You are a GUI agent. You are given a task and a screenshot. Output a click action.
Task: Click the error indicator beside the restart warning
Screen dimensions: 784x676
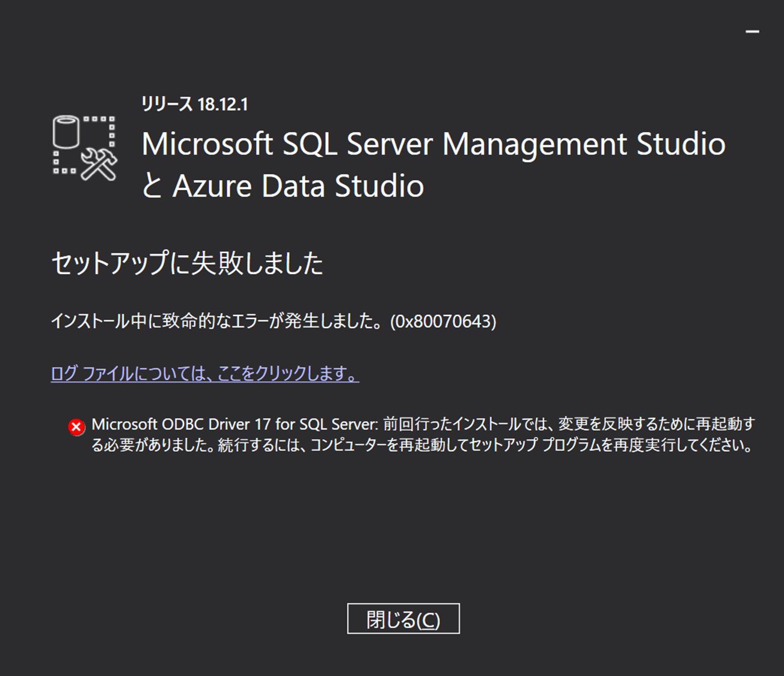click(x=76, y=426)
